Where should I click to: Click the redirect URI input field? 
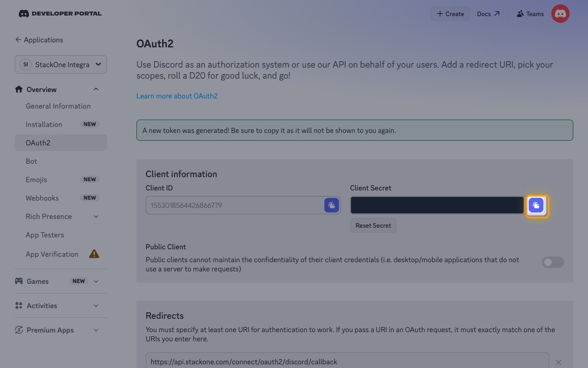pos(347,361)
